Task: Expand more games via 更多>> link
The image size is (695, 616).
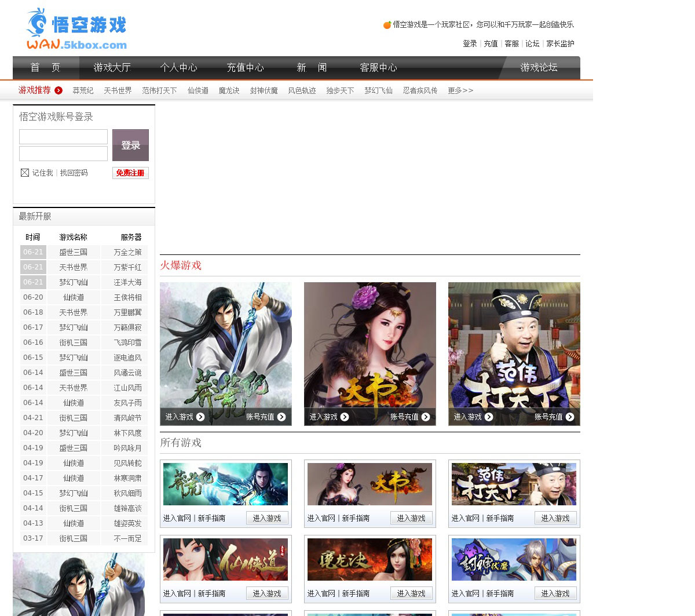Action: pyautogui.click(x=460, y=90)
